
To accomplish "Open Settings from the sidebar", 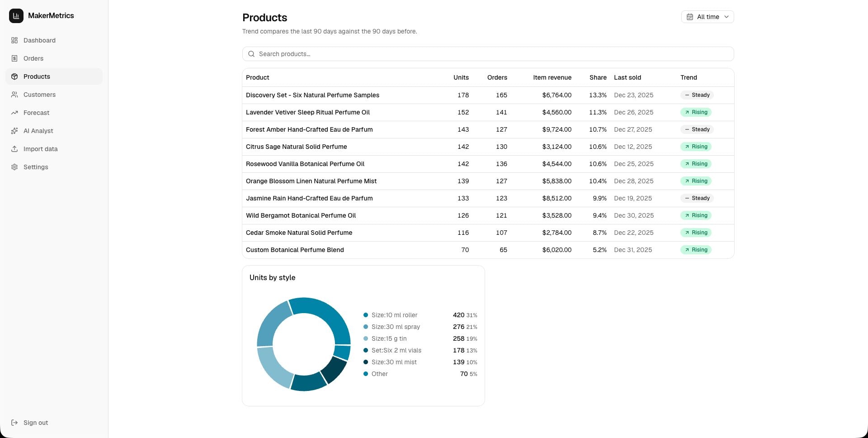I will (54, 167).
